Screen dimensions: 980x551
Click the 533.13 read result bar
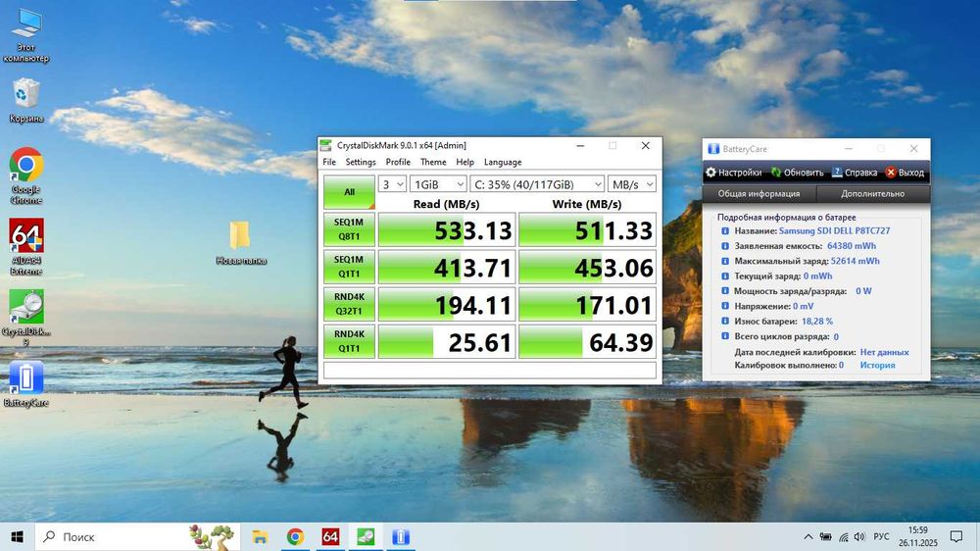447,229
